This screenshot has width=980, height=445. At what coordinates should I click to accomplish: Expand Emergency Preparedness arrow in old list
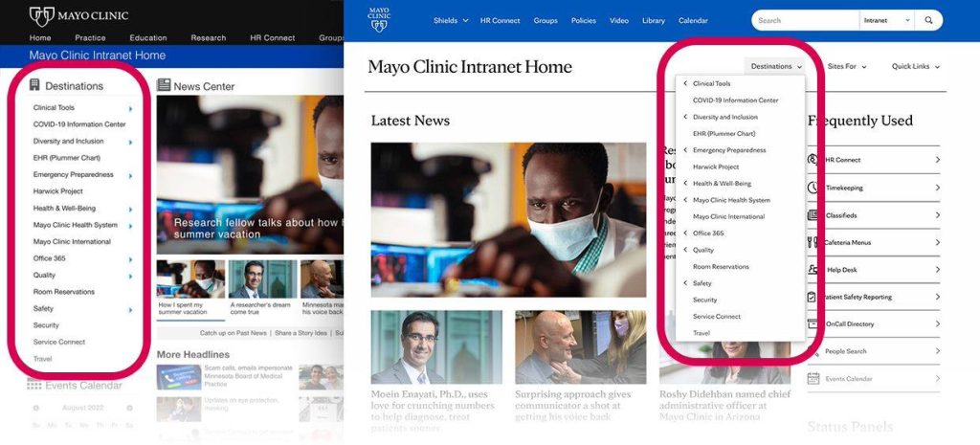[130, 176]
